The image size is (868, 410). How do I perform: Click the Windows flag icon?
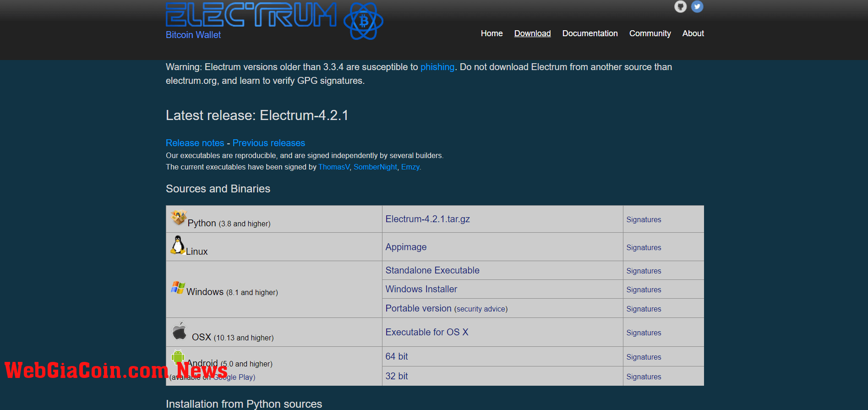(178, 288)
